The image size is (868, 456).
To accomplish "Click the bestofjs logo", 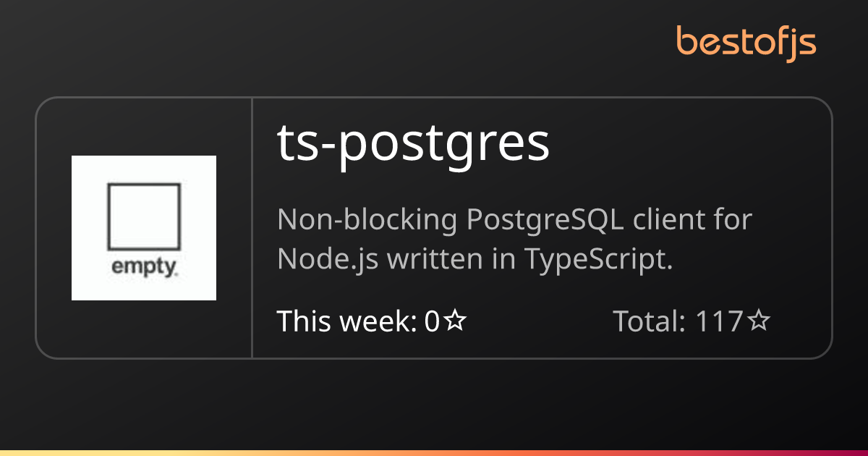I will coord(746,42).
